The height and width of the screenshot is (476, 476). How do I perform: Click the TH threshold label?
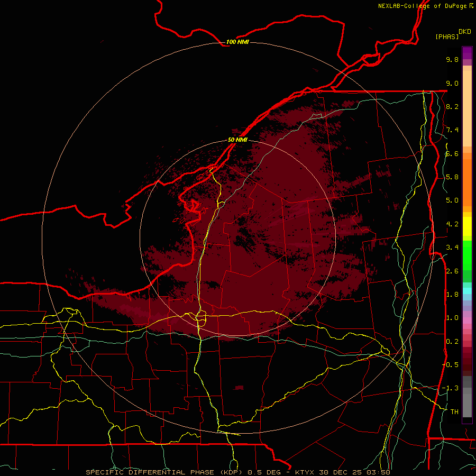[x=454, y=412]
